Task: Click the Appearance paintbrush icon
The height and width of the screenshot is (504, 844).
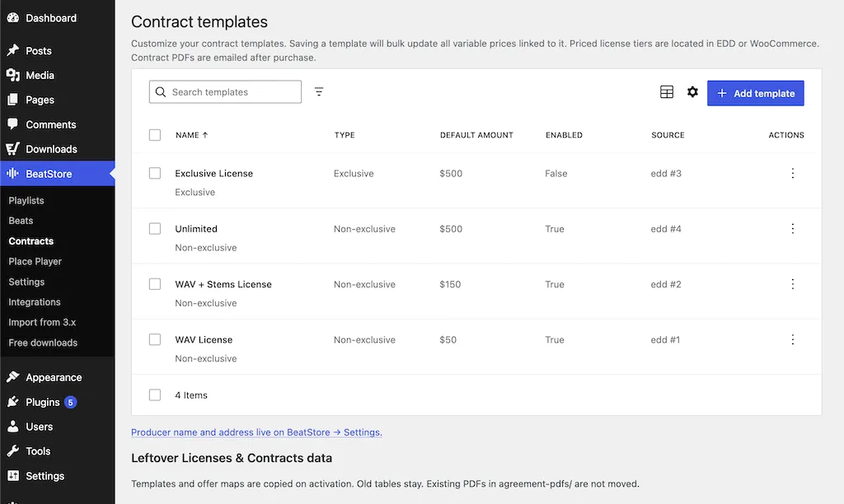Action: coord(13,377)
